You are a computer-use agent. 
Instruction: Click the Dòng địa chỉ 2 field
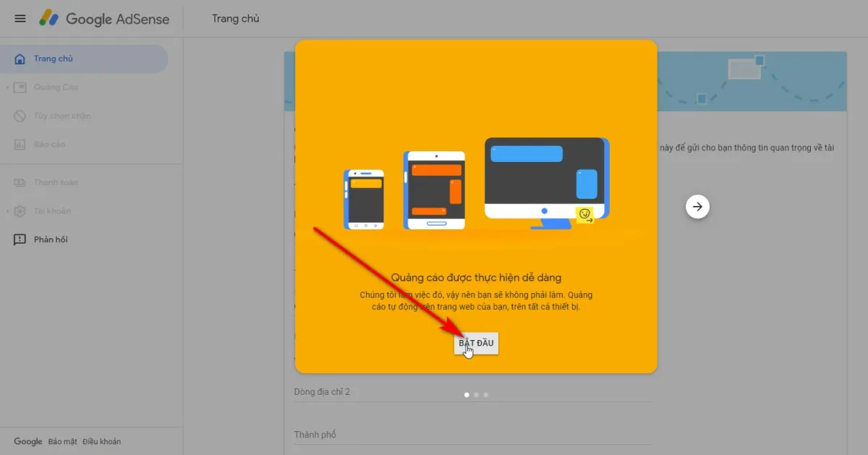(x=473, y=391)
